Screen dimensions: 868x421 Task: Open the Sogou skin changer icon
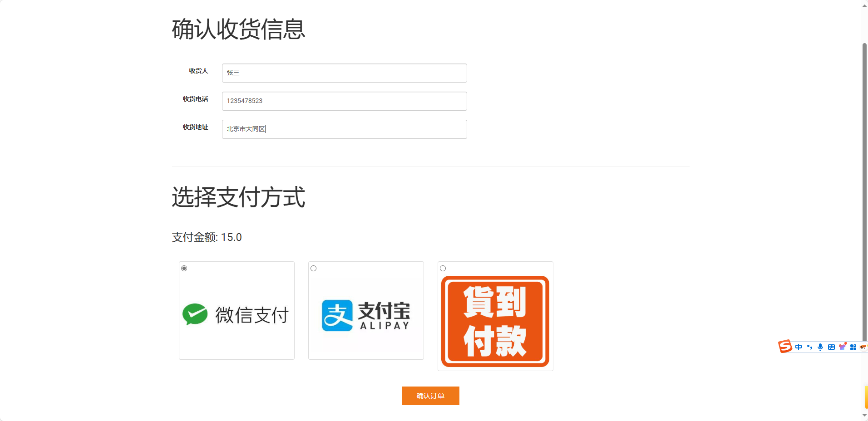click(x=843, y=347)
